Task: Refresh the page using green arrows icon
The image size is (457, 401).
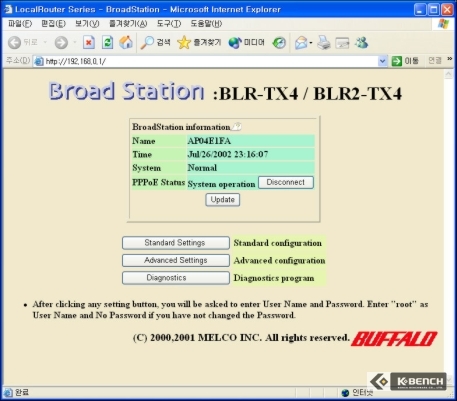Action: tap(107, 42)
